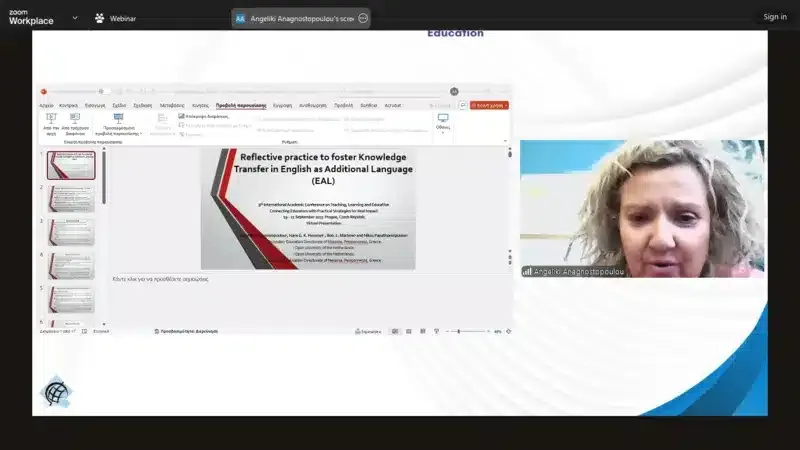800x450 pixels.
Task: Click the PowerPoint user account avatar icon
Action: [454, 91]
